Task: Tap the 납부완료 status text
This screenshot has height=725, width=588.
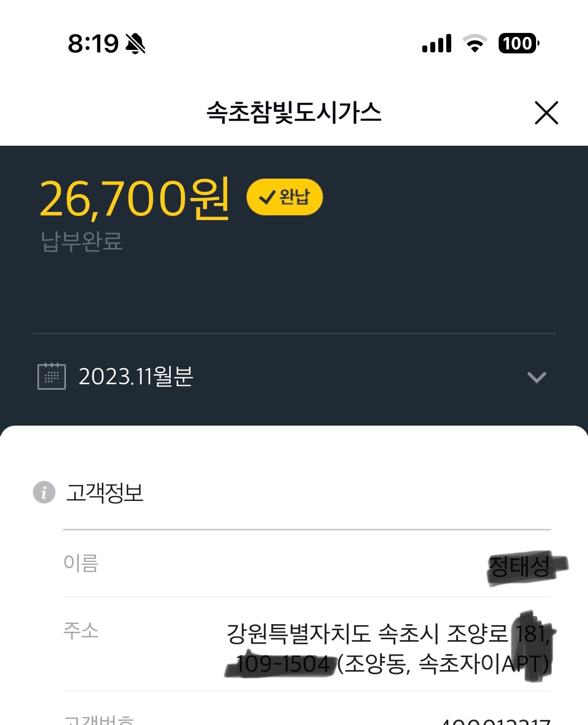Action: point(82,242)
